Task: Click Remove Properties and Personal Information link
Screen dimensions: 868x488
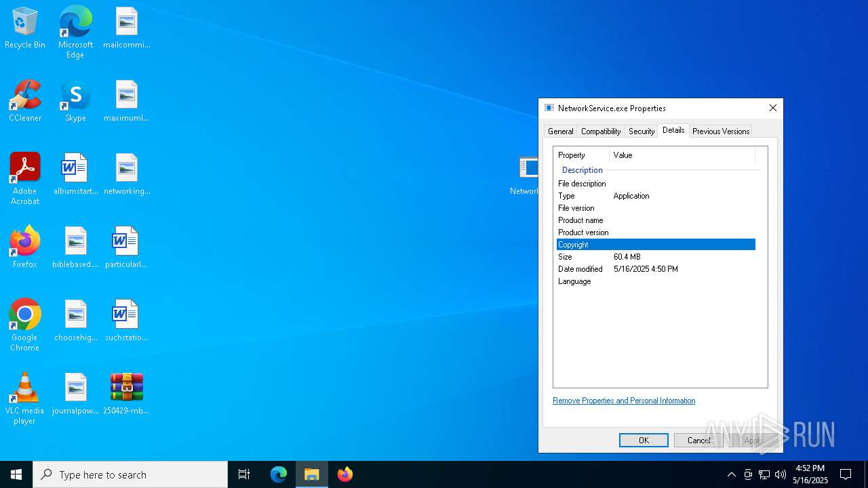Action: (x=624, y=401)
